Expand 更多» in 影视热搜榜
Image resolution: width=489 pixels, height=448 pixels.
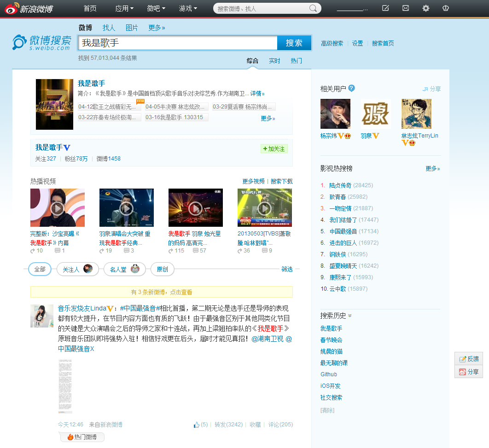[433, 168]
